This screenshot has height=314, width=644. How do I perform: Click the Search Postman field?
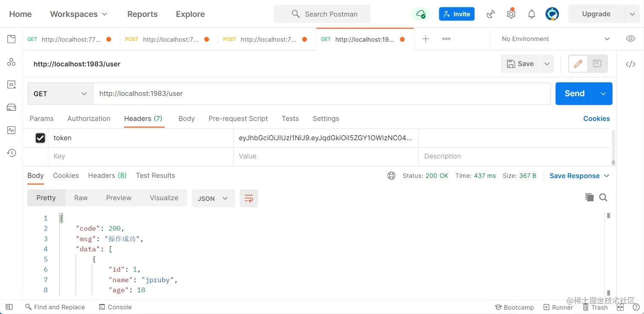point(322,14)
